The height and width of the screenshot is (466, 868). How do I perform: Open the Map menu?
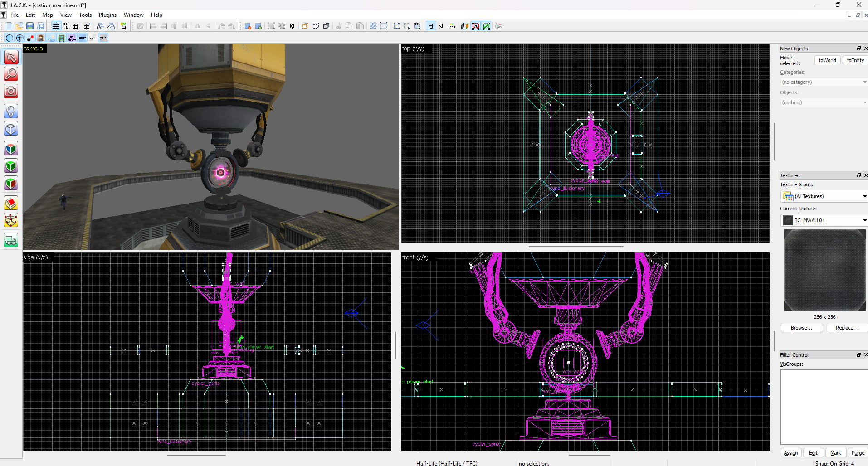(47, 15)
